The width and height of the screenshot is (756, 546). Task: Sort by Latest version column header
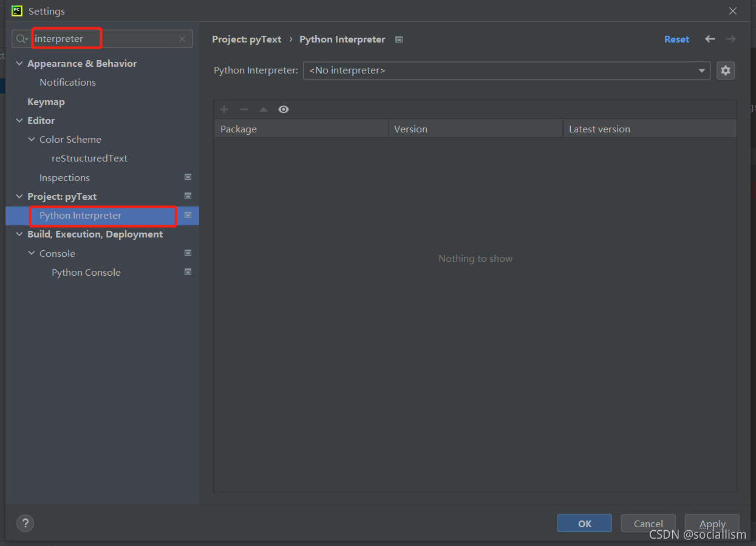point(650,129)
